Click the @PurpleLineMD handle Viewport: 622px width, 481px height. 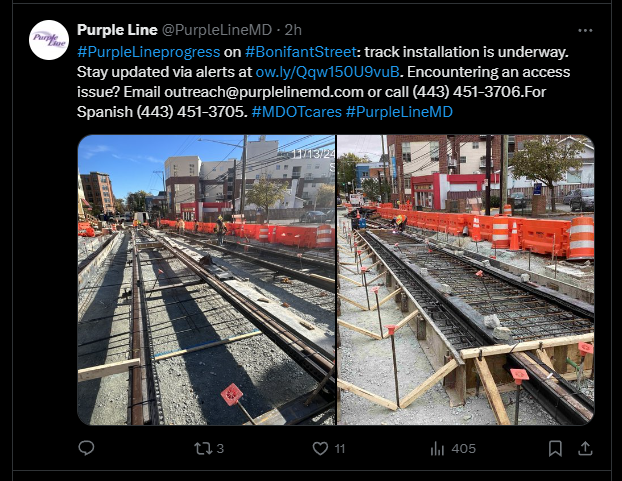tap(217, 30)
